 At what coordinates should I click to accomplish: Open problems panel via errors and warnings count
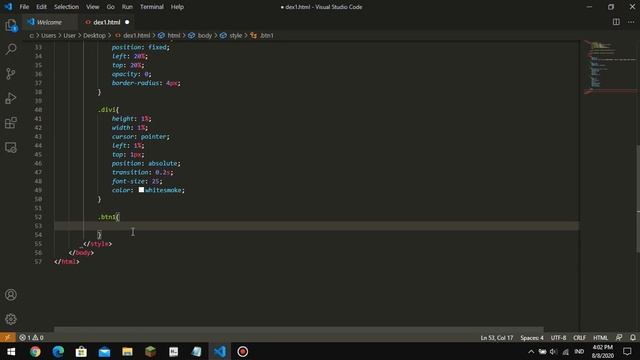[31, 338]
